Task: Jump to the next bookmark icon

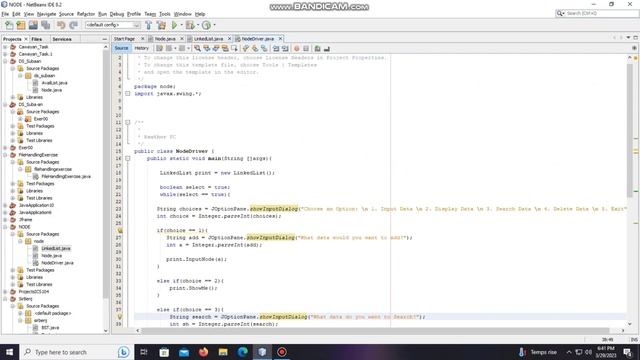Action: pos(255,48)
